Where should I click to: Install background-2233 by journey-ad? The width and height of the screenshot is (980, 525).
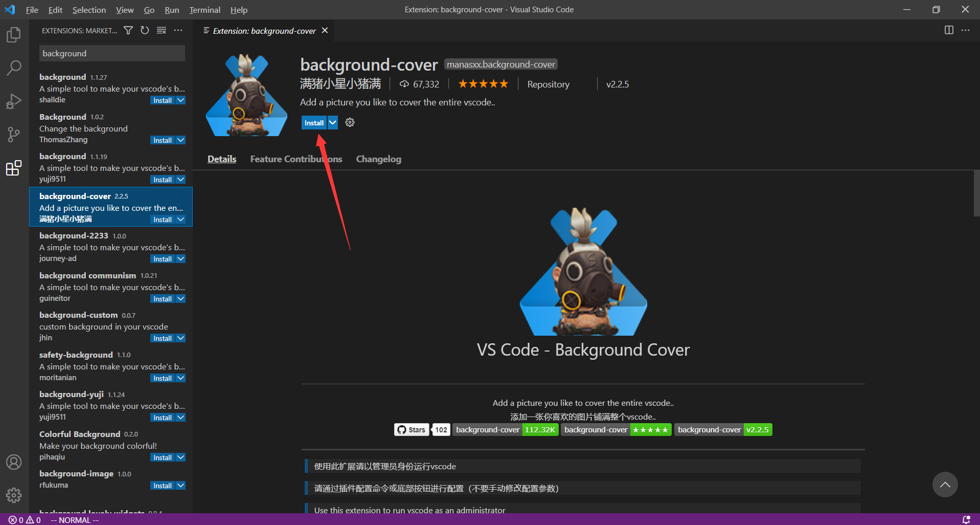coord(163,259)
